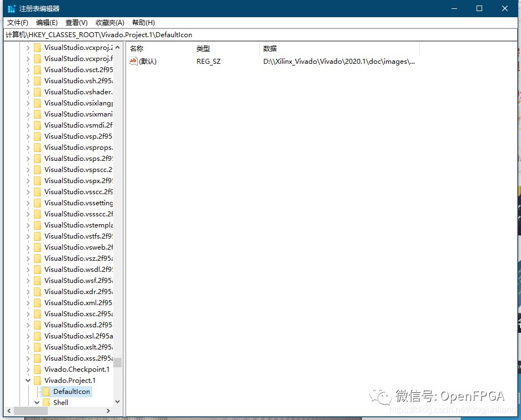Click the tree horizontal scrollbar thumb
The width and height of the screenshot is (521, 420).
click(x=31, y=411)
